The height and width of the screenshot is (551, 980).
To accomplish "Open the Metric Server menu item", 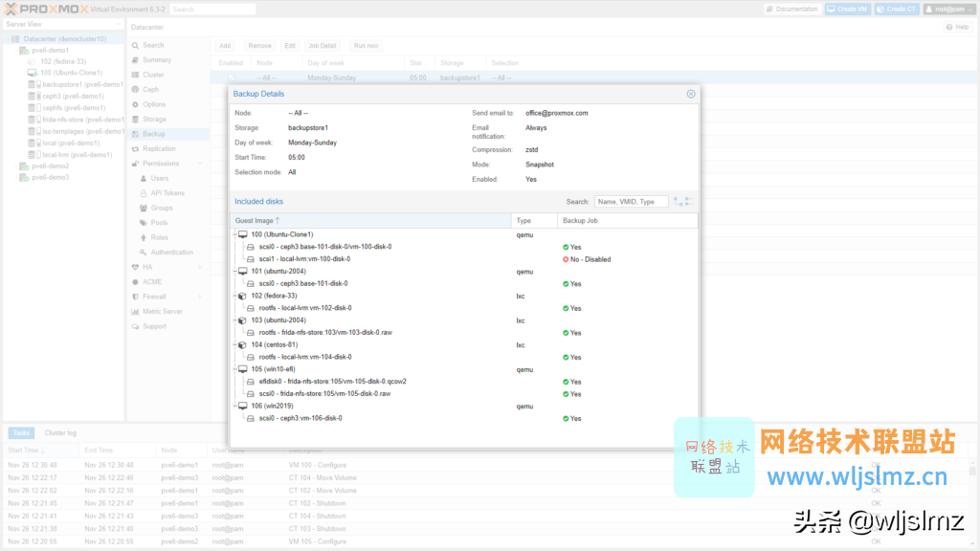I will 162,312.
